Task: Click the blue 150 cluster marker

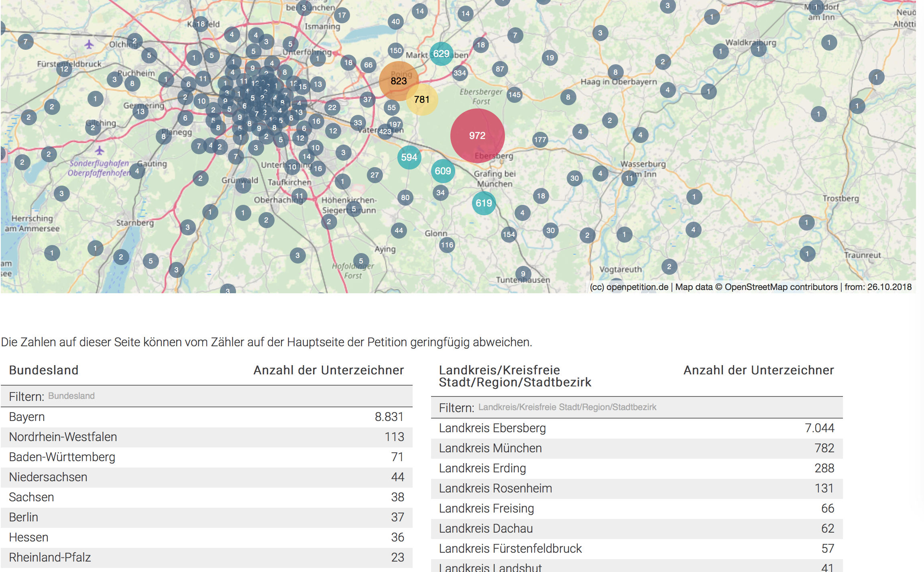Action: point(395,51)
